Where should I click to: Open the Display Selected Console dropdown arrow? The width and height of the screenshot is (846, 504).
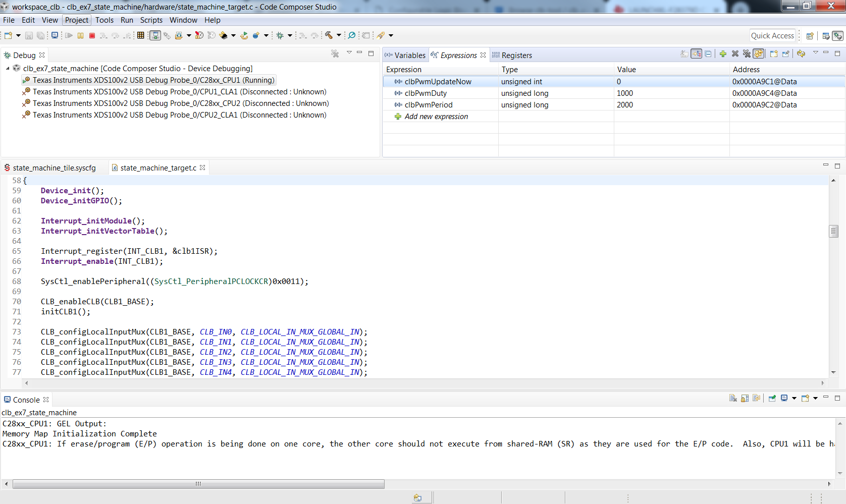click(x=794, y=399)
